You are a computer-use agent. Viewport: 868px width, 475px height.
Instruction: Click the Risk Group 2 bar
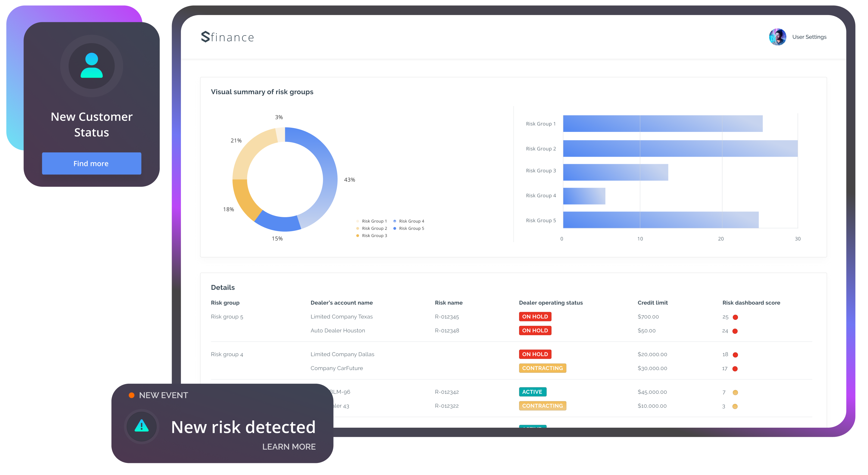pyautogui.click(x=680, y=149)
